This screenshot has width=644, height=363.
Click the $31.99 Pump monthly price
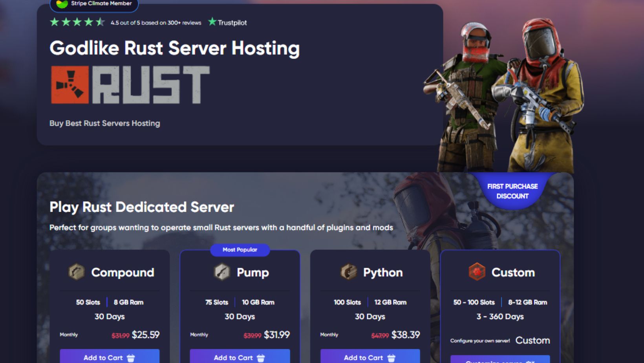click(276, 335)
